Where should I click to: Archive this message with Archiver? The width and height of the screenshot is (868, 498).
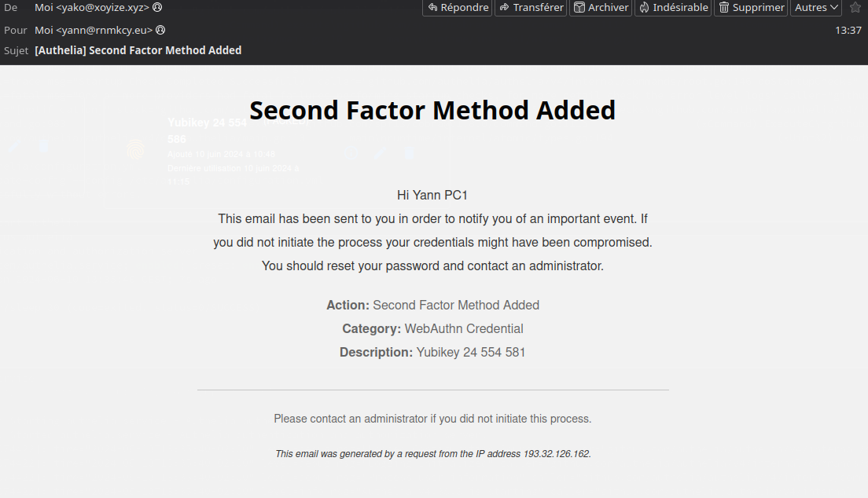[601, 8]
